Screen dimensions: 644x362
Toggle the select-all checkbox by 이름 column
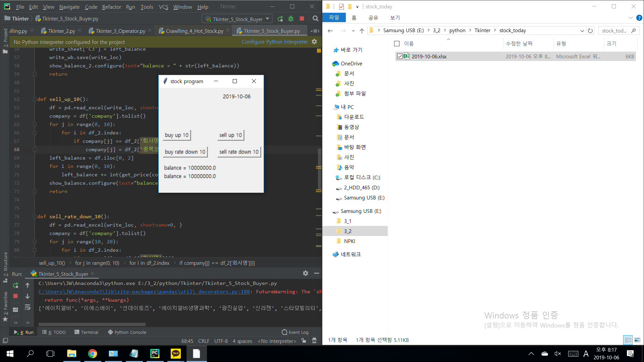(x=397, y=44)
